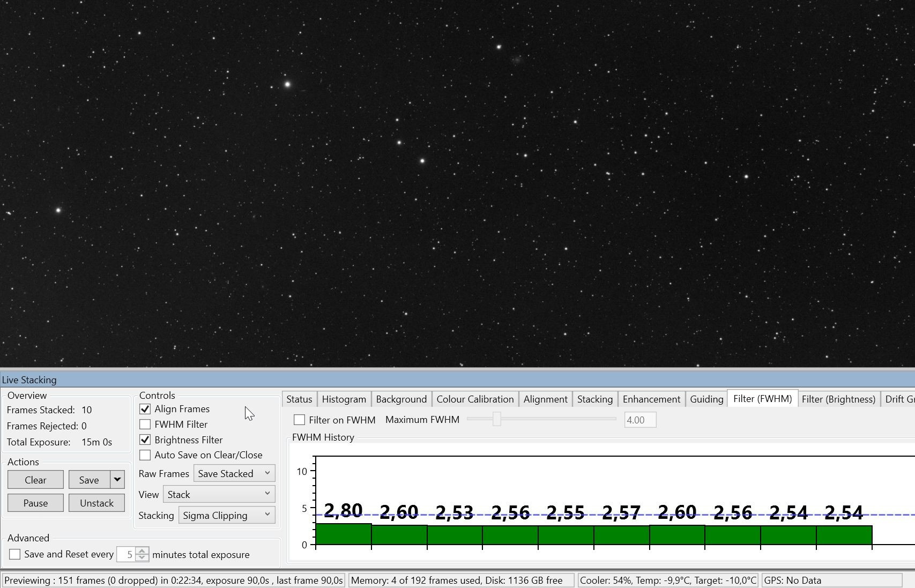Image resolution: width=915 pixels, height=588 pixels.
Task: Open the Guiding tab
Action: pos(706,399)
